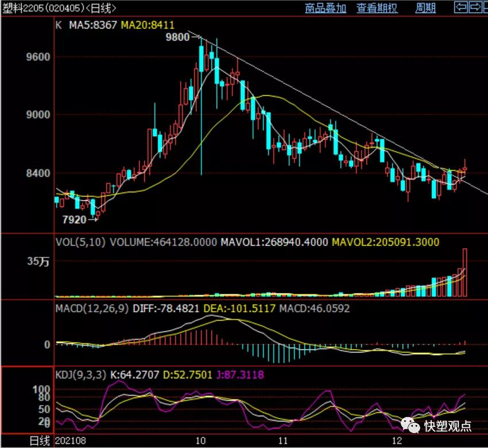Click the WeChat logo beside 快塑观点
488x448 pixels.
[410, 426]
